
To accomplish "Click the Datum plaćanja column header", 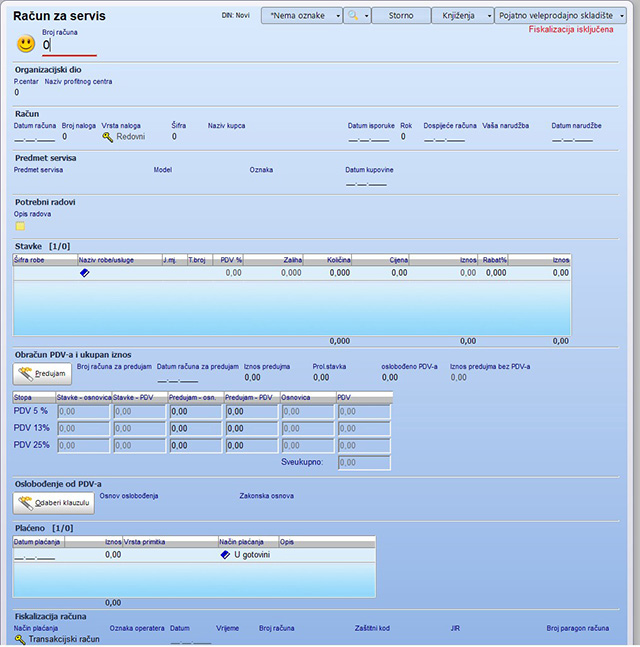I will coord(38,542).
